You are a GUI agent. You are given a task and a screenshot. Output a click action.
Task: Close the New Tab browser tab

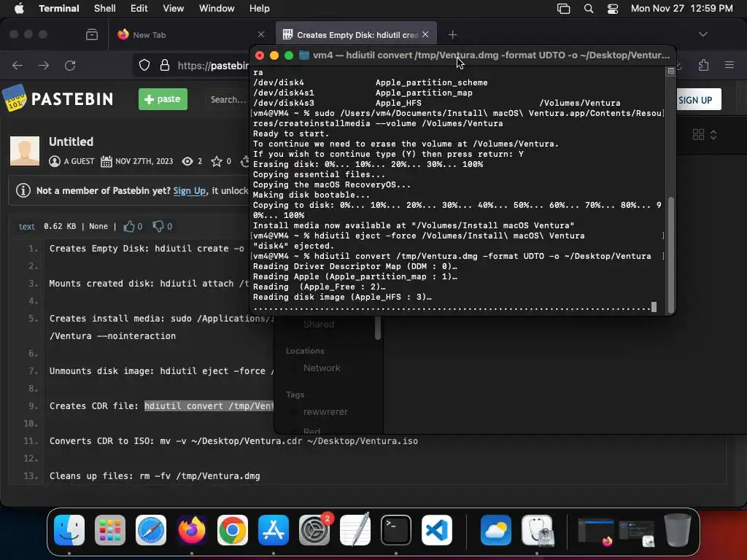pyautogui.click(x=261, y=34)
